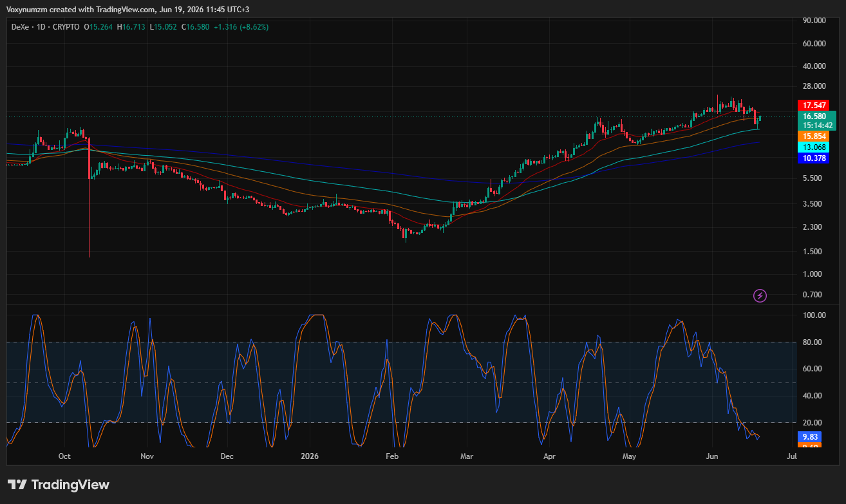Click the 2026 time axis label
Screen dimensions: 846x504
pos(310,456)
